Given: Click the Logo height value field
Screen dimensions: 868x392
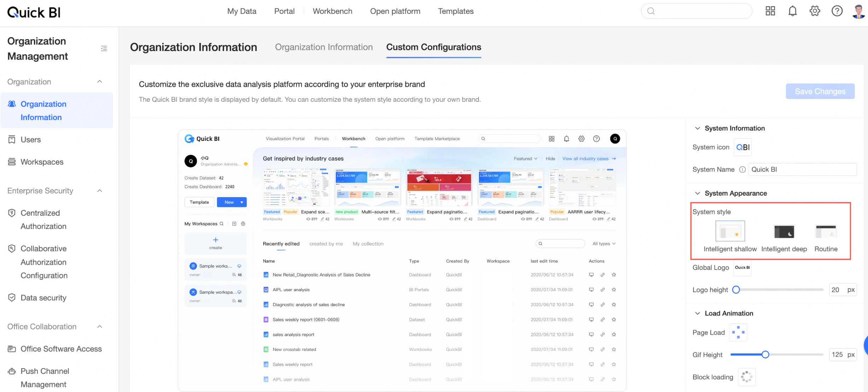Looking at the screenshot, I should (x=843, y=290).
